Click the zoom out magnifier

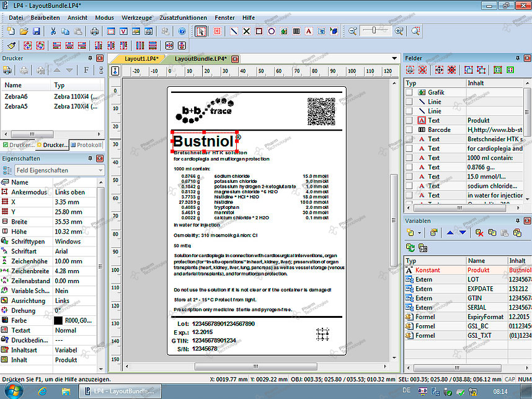coord(353,31)
